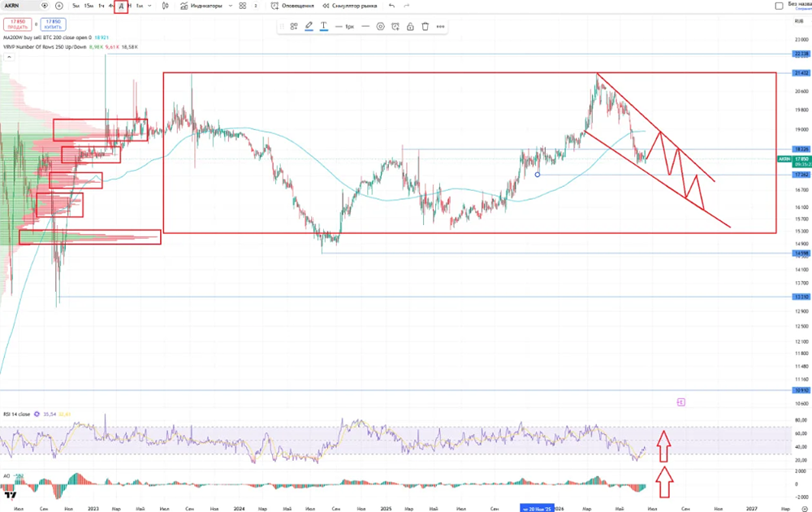Change text color with T icon
Image resolution: width=812 pixels, height=512 pixels.
click(x=324, y=26)
